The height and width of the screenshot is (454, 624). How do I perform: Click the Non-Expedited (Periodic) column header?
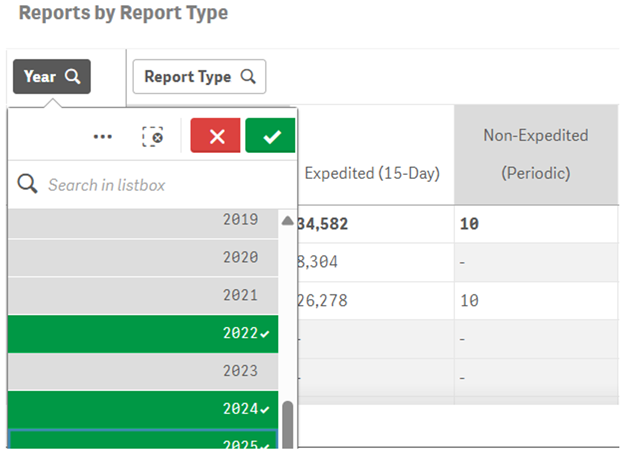click(535, 154)
